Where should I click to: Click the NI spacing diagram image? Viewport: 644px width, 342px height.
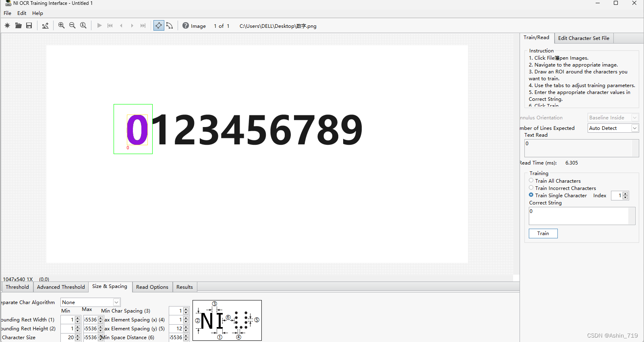click(227, 320)
